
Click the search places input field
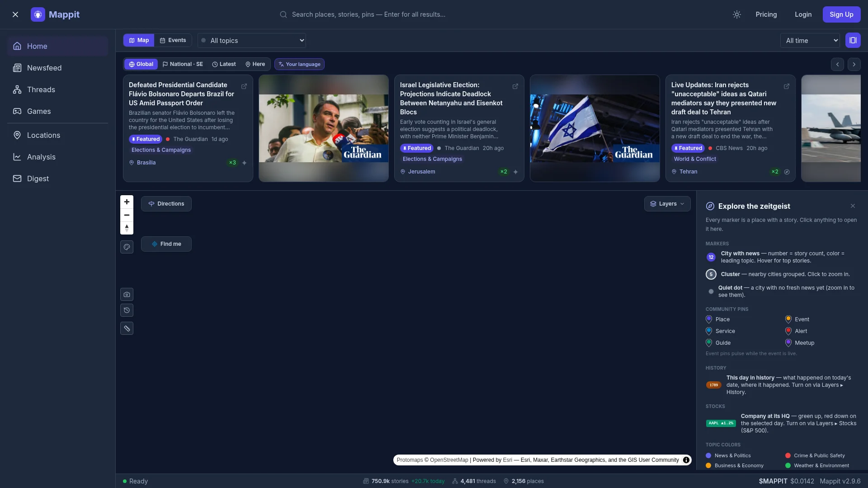coord(434,14)
